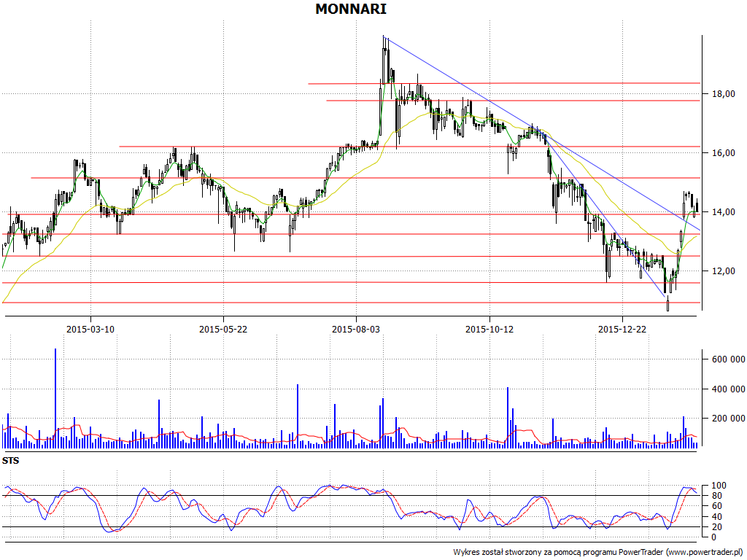Click the 20 level on STS axis
Screen dimensions: 747x560
coord(716,526)
